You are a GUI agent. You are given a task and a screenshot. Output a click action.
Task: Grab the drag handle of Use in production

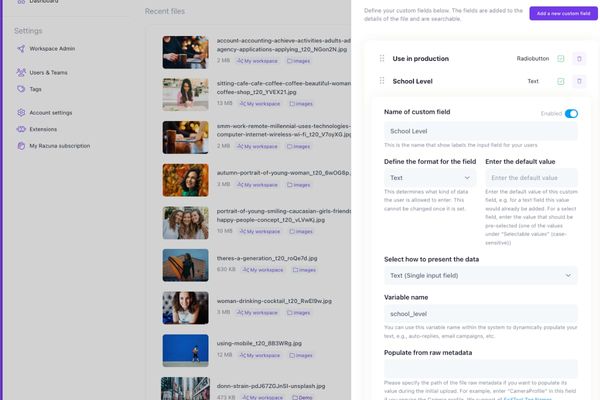point(382,59)
